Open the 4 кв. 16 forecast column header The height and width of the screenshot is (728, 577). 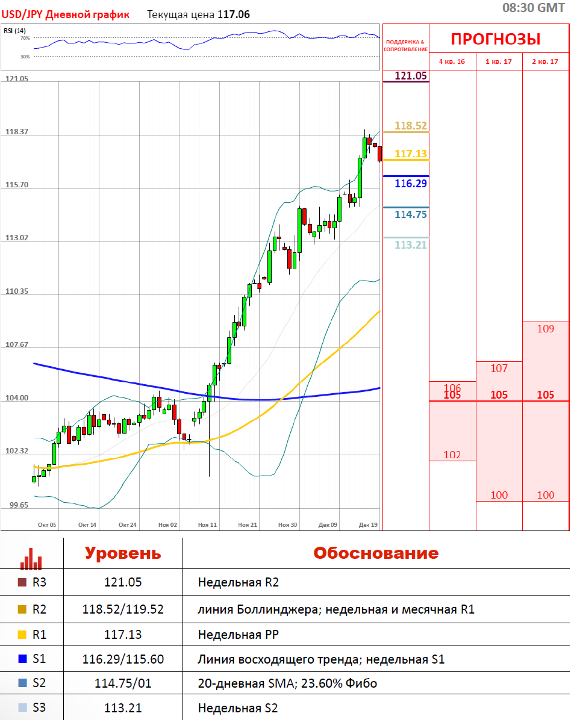452,61
